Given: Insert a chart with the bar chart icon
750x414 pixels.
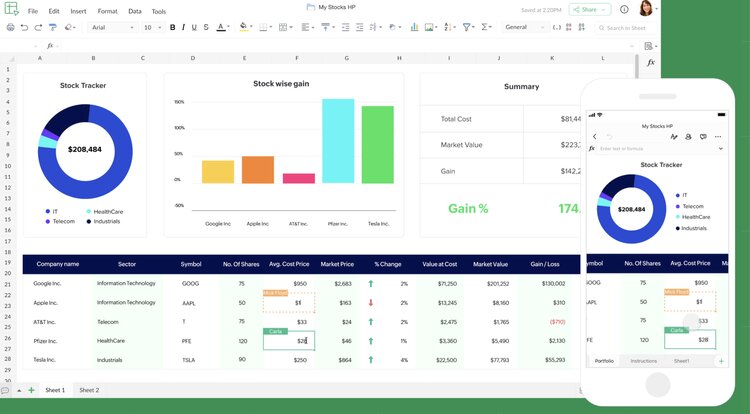Looking at the screenshot, I should point(414,27).
